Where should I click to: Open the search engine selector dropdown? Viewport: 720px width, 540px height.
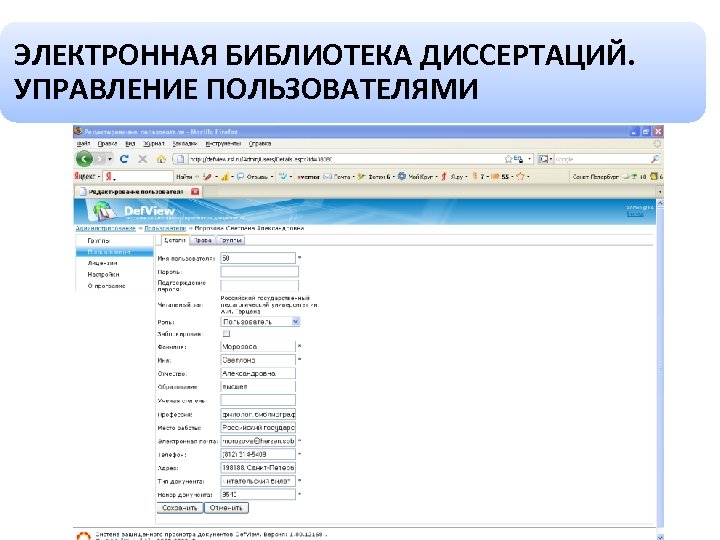(546, 159)
